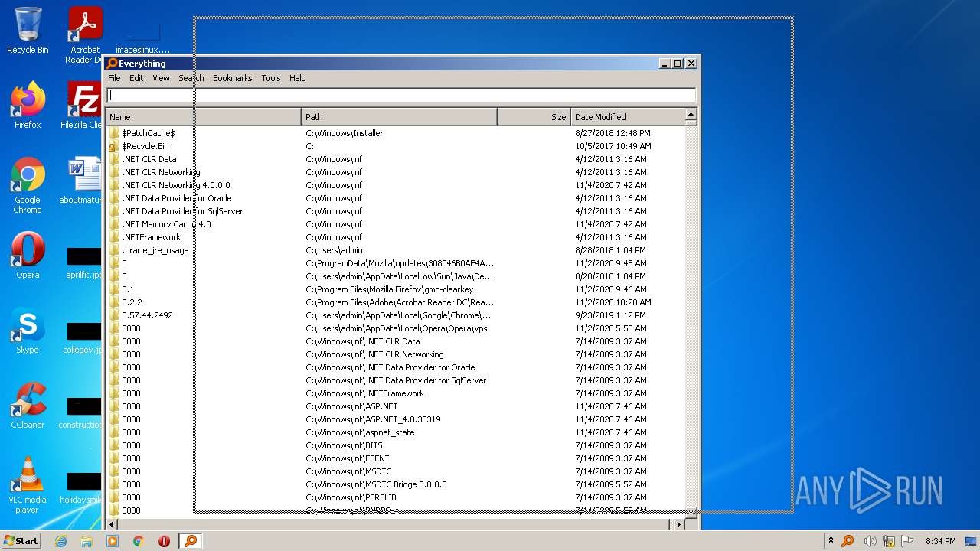980x551 pixels.
Task: Click the 8/27/2018 12:48 PM date cell
Action: pos(613,133)
